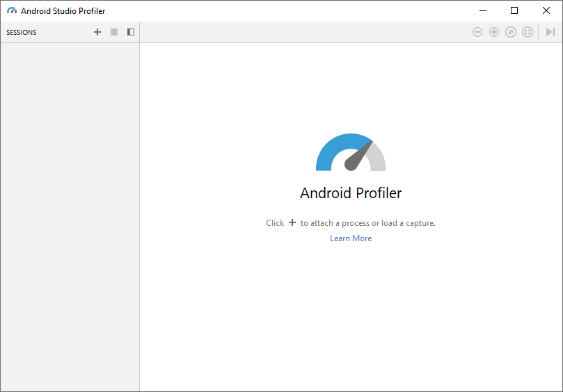The image size is (563, 392).
Task: Click the Android Studio Profiler window title
Action: coord(63,11)
